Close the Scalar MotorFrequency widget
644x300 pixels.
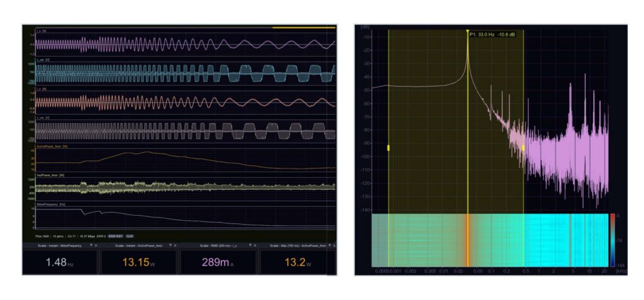[96, 245]
